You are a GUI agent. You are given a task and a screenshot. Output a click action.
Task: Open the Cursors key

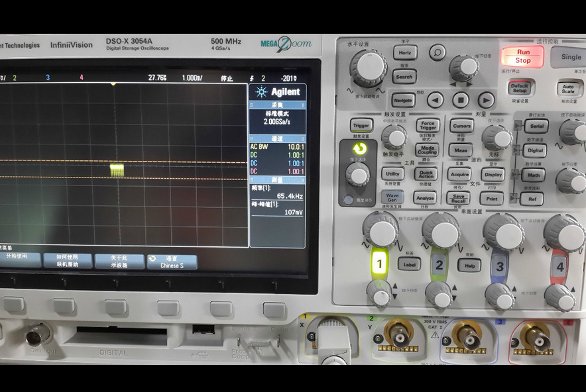click(x=462, y=126)
